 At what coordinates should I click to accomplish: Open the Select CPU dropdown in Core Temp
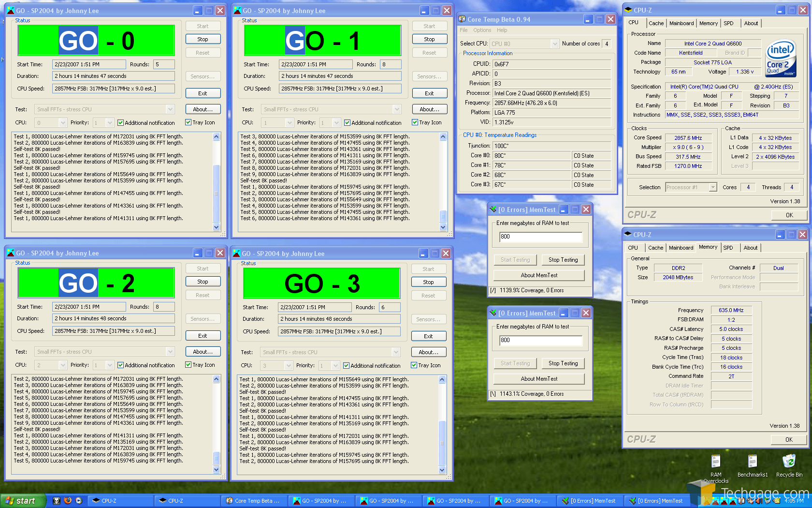coord(555,44)
